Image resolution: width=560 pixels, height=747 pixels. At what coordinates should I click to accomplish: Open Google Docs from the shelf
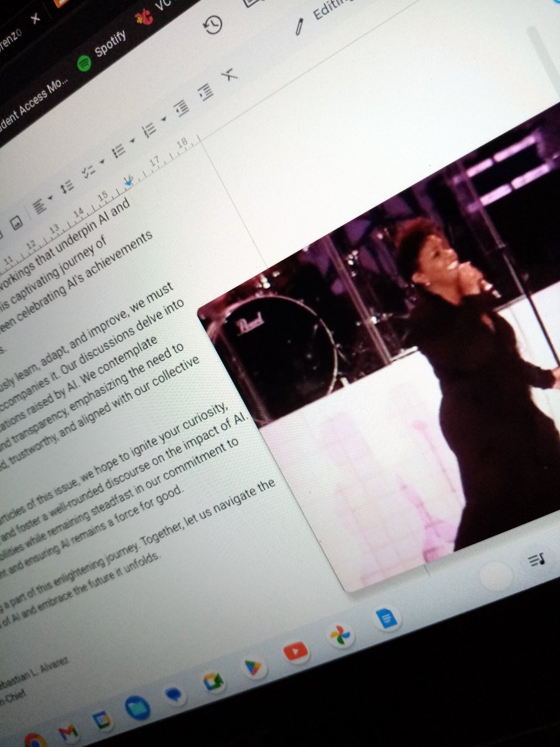(386, 619)
